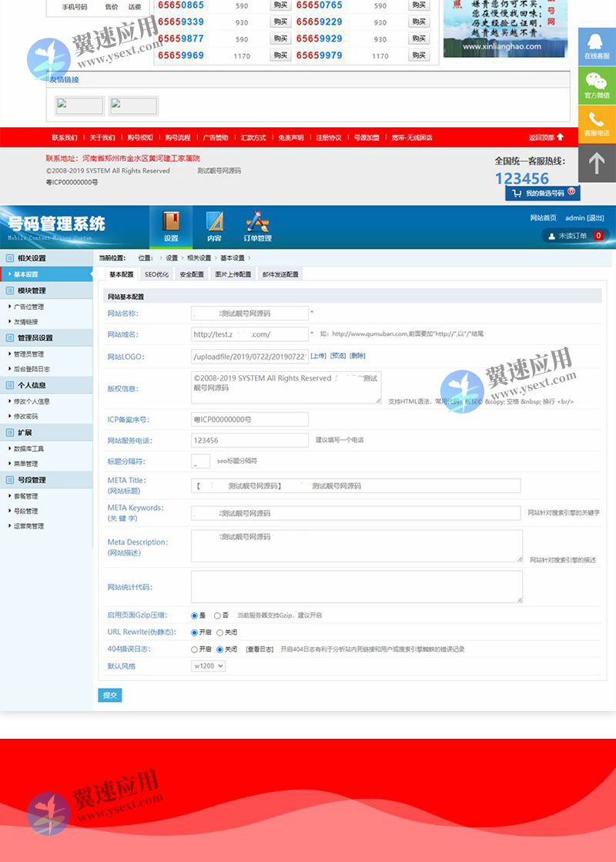Click the back-to-top arrow icon
616x862 pixels.
[598, 163]
